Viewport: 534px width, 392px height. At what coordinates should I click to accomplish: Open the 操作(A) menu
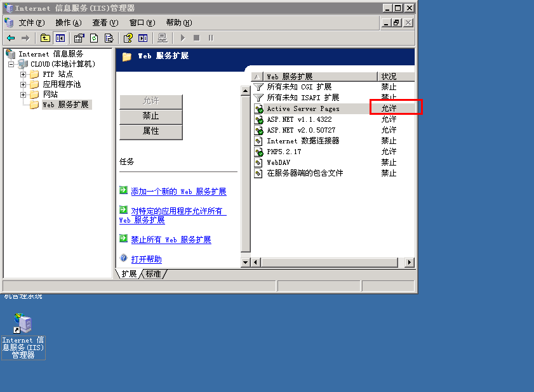click(69, 23)
